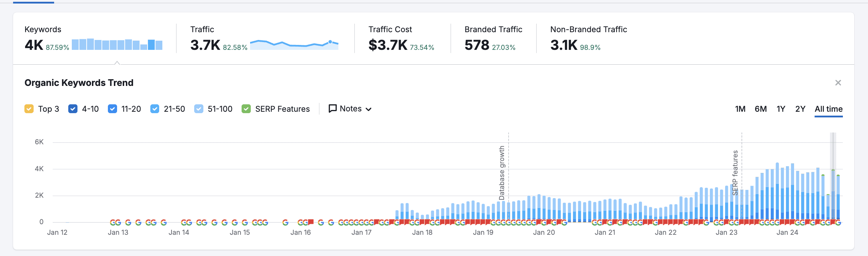Click the 82.58% traffic change value

point(235,47)
